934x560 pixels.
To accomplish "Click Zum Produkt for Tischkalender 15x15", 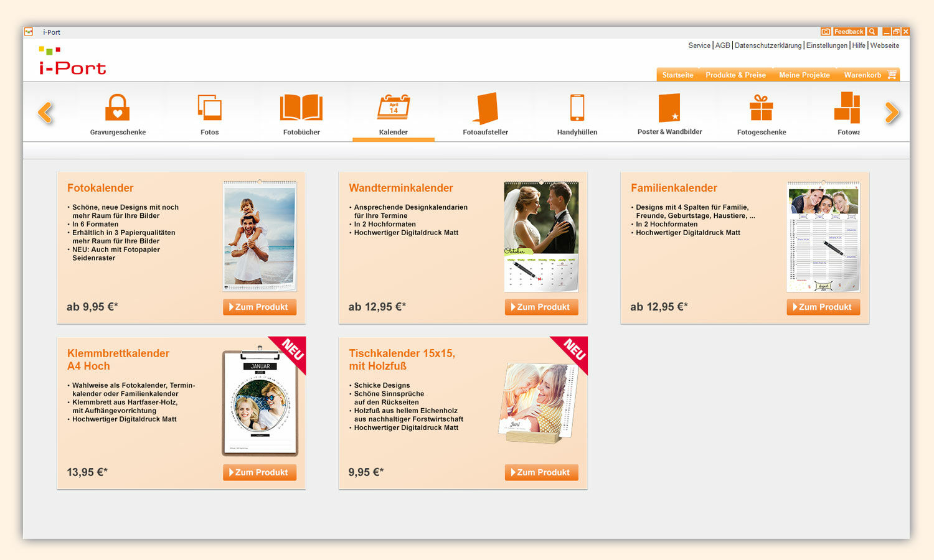I will coord(541,472).
